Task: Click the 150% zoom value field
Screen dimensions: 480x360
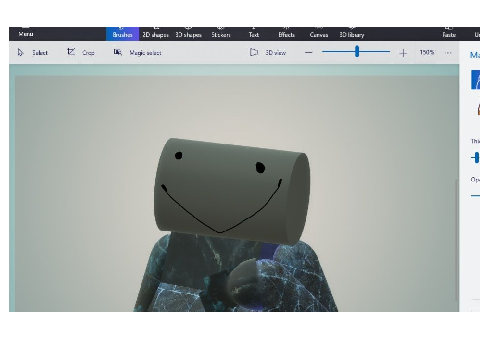Action: click(x=427, y=52)
